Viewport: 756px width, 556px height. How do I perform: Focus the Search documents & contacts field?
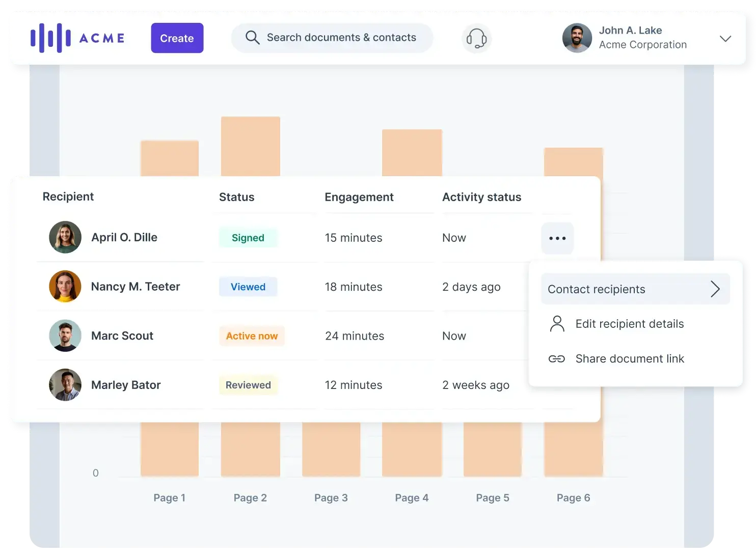pos(341,38)
